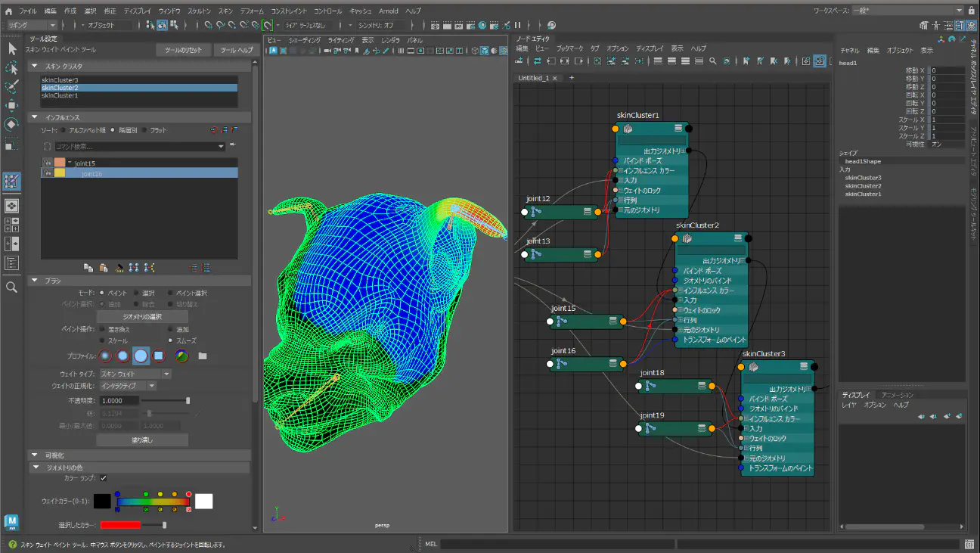Collapse the スキン クラスタ section
Image resolution: width=980 pixels, height=553 pixels.
click(35, 67)
